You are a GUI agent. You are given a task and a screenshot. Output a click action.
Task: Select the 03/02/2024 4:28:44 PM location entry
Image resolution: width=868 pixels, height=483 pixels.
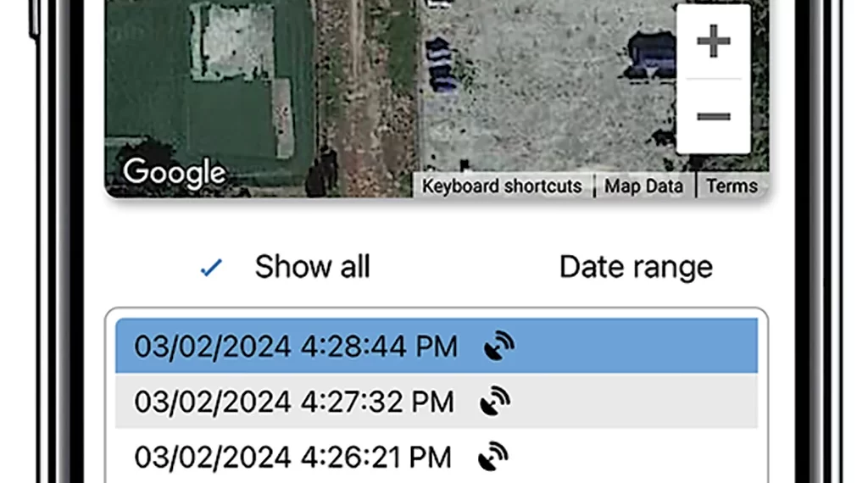(x=437, y=346)
